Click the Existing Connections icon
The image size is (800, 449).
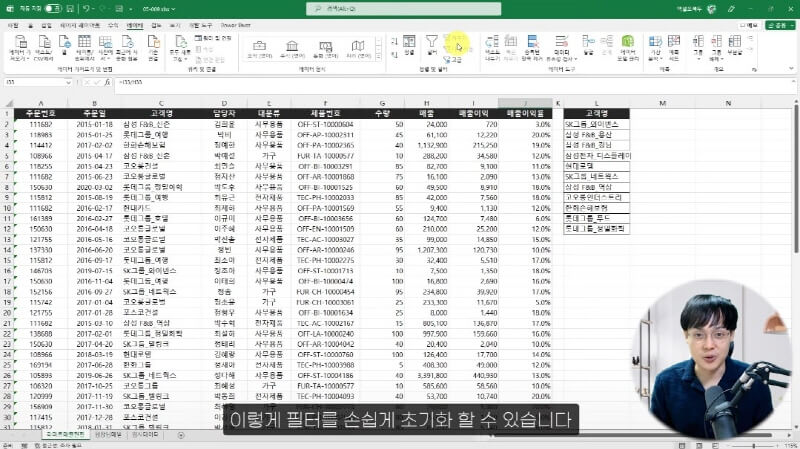point(153,47)
